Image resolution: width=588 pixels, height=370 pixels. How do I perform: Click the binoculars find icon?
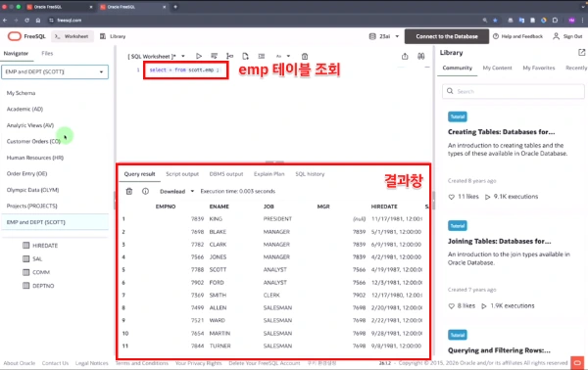[421, 56]
